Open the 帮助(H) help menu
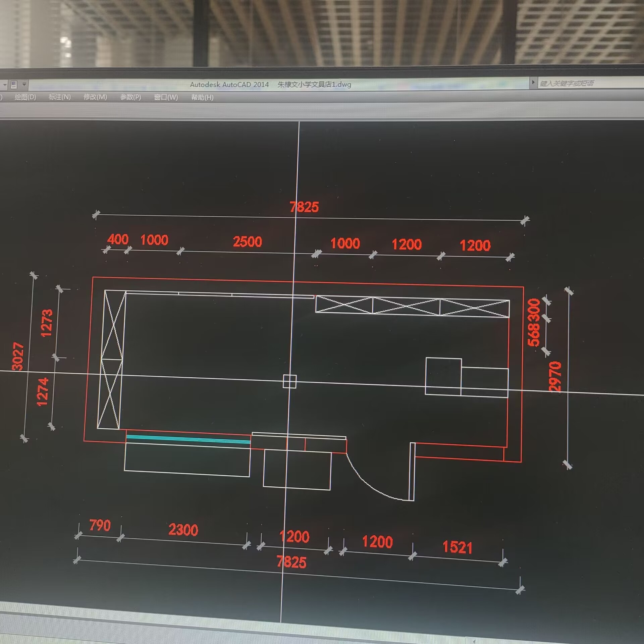Image resolution: width=644 pixels, height=644 pixels. (x=202, y=97)
